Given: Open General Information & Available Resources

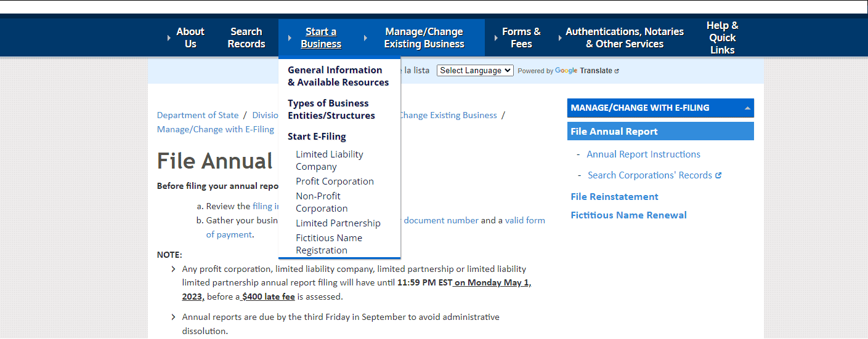Looking at the screenshot, I should (x=338, y=76).
